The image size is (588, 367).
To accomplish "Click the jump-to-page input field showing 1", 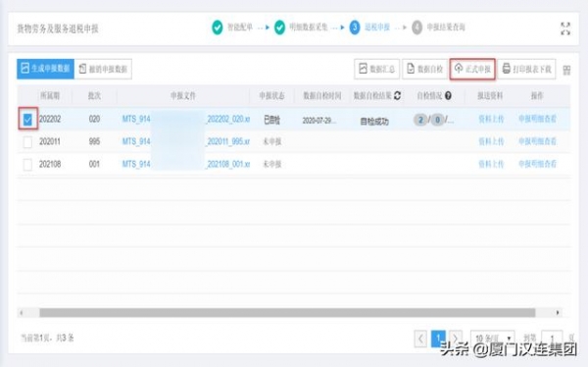I will [x=552, y=339].
